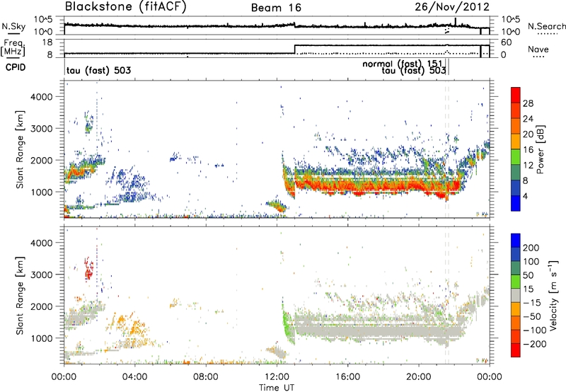Image resolution: width=566 pixels, height=392 pixels.
Task: Click the 60 label on Nave axis
Action: [x=506, y=42]
